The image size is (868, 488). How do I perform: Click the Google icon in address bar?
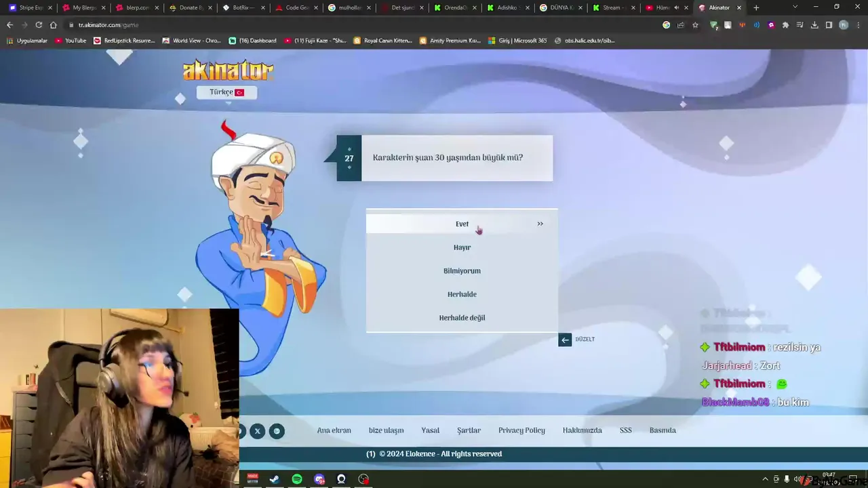667,25
